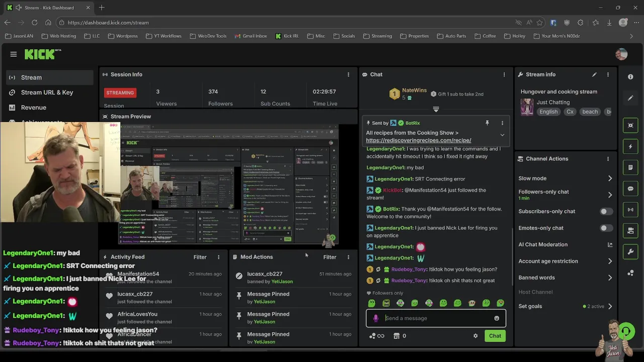Screen dimensions: 644x362
Task: Click the lucasx_cb227 ban entry in Mod Actions
Action: pos(293,278)
